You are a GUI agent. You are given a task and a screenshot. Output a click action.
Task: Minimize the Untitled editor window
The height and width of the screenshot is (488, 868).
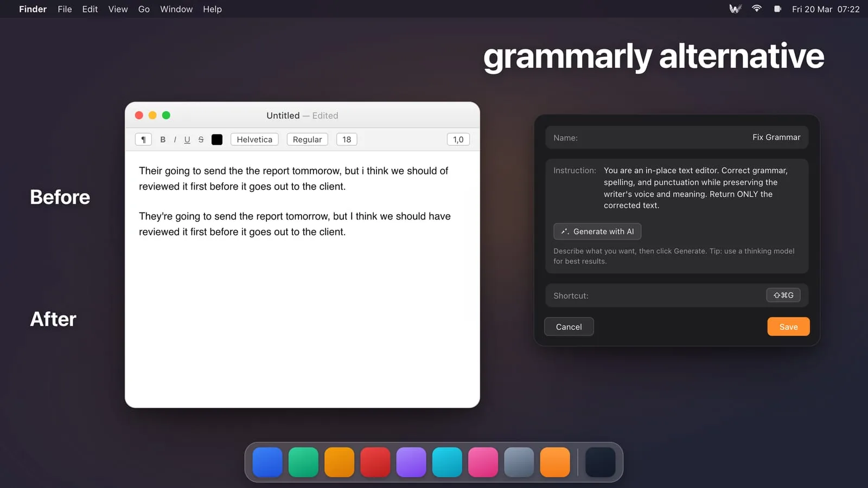coord(152,115)
